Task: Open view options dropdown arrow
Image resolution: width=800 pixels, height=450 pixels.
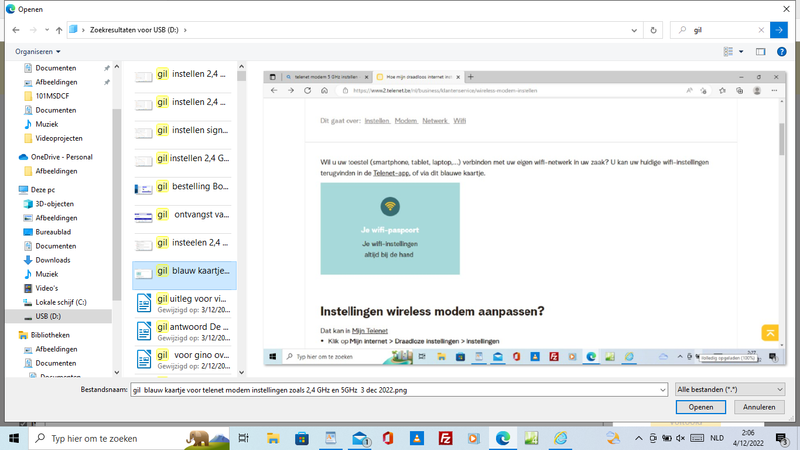Action: 741,52
